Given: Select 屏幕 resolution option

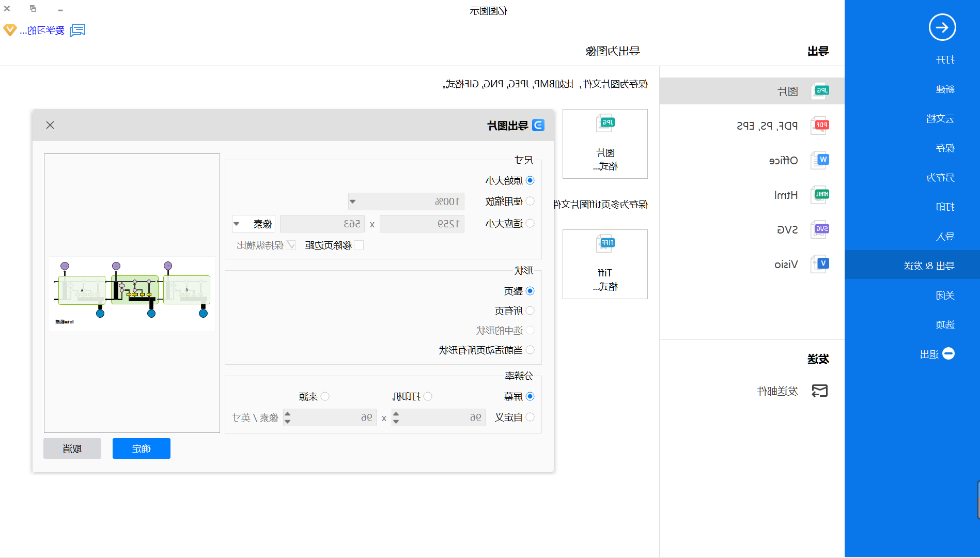Looking at the screenshot, I should click(x=530, y=396).
